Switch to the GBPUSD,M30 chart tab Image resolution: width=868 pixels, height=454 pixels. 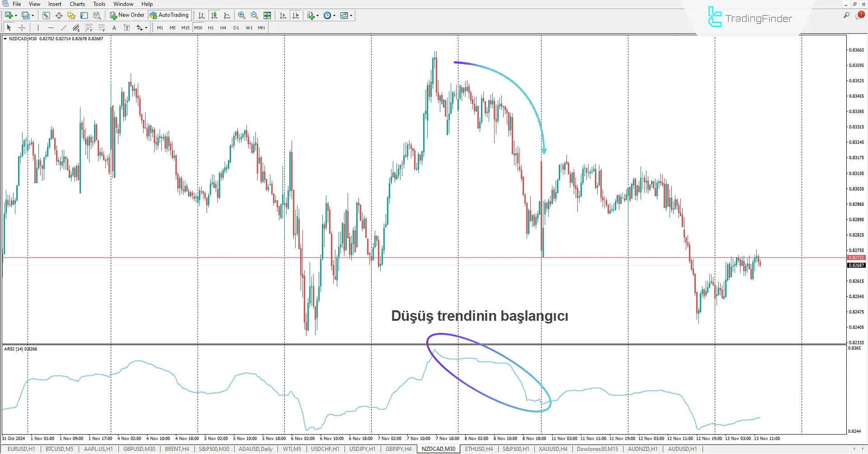point(139,449)
